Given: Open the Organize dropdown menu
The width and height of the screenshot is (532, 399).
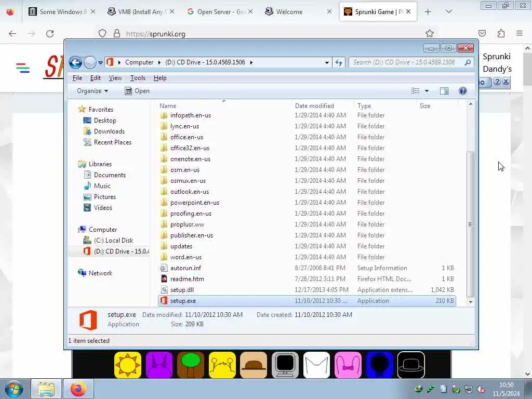Looking at the screenshot, I should (x=92, y=91).
